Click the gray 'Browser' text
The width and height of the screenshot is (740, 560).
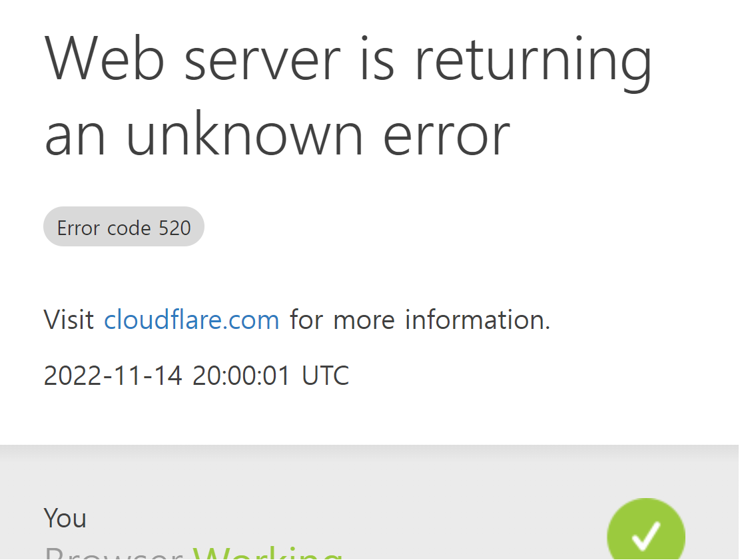(x=113, y=553)
